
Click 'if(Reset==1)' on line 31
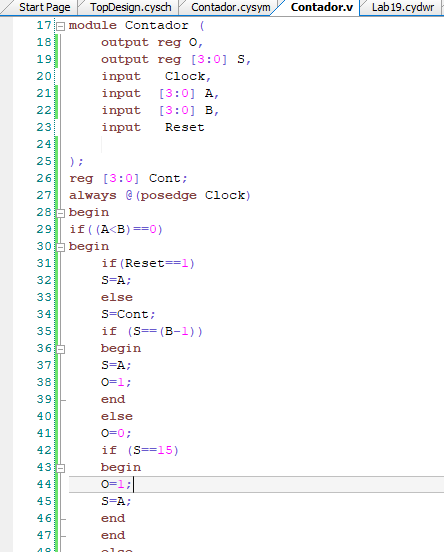click(x=148, y=263)
